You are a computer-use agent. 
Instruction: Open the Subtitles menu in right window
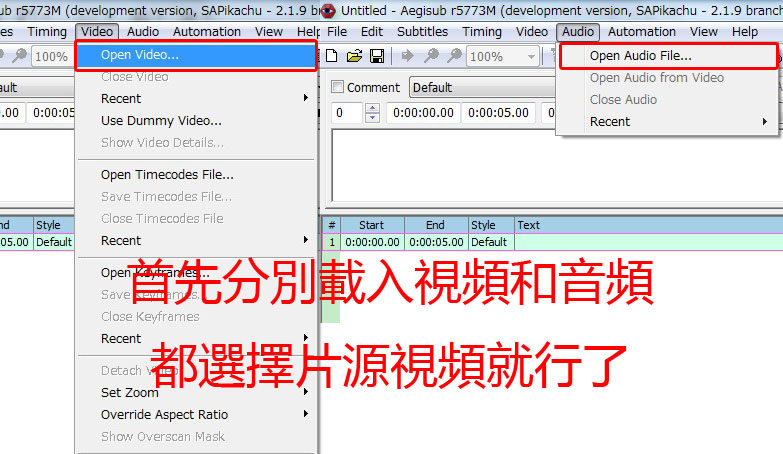point(422,31)
